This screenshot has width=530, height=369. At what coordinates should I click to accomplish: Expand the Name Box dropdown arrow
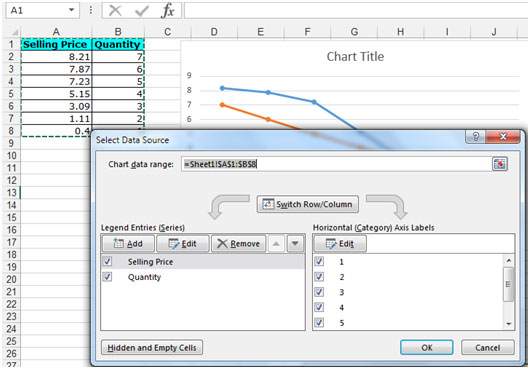click(71, 10)
